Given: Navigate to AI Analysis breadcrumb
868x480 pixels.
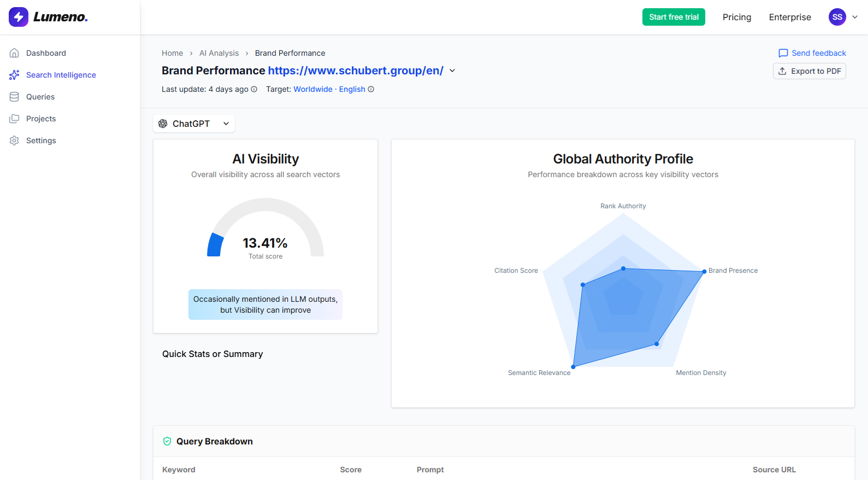Looking at the screenshot, I should 219,53.
